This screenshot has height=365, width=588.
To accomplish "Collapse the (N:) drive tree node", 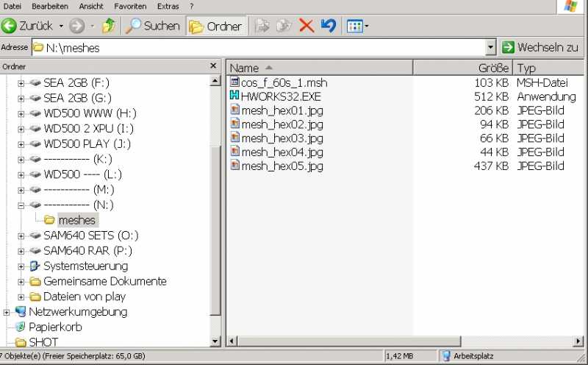I will pyautogui.click(x=21, y=205).
